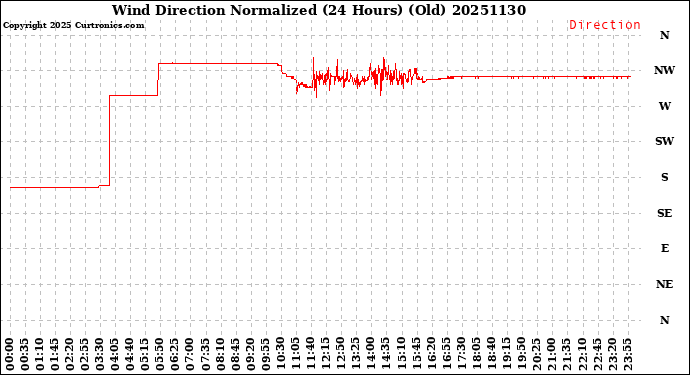Click the '00:00' time label
The image size is (690, 375).
click(x=10, y=354)
